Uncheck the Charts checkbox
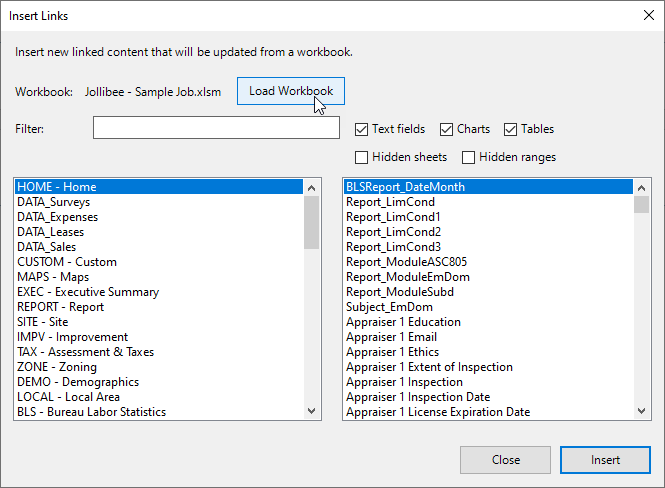Image resolution: width=665 pixels, height=488 pixels. click(446, 129)
